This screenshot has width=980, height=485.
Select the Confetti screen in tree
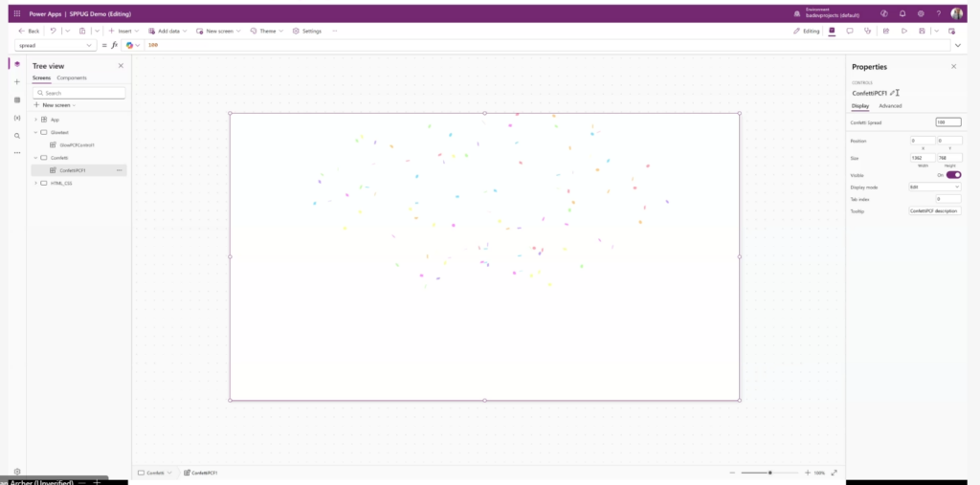pos(59,158)
